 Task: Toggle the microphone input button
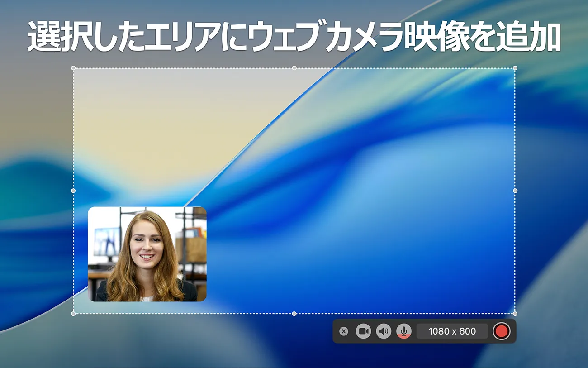(404, 331)
